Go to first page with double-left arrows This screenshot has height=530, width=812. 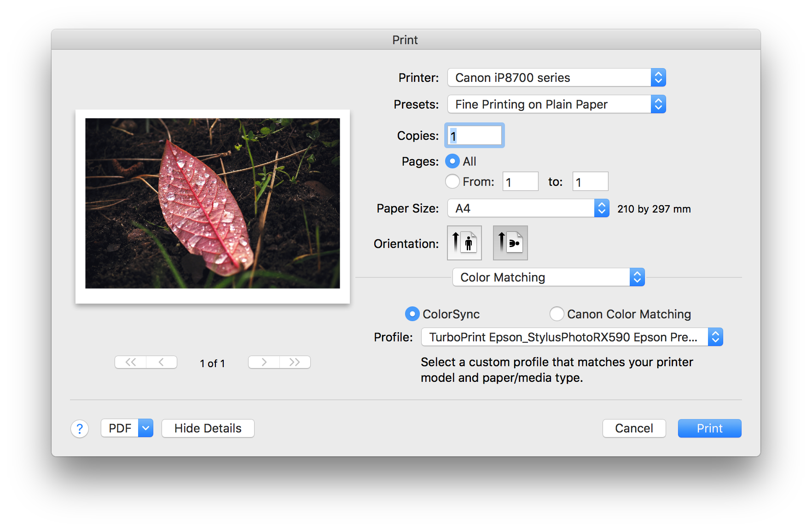coord(131,362)
